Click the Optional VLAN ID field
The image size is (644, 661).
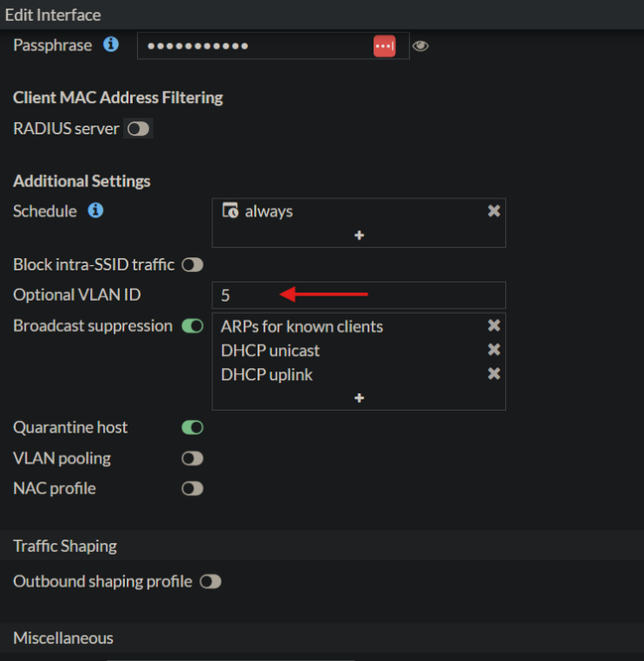(x=358, y=295)
